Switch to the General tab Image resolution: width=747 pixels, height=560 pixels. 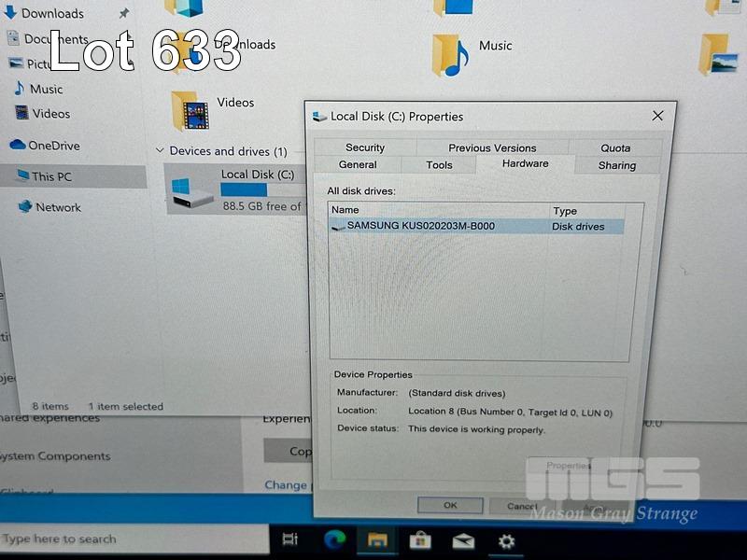[358, 165]
